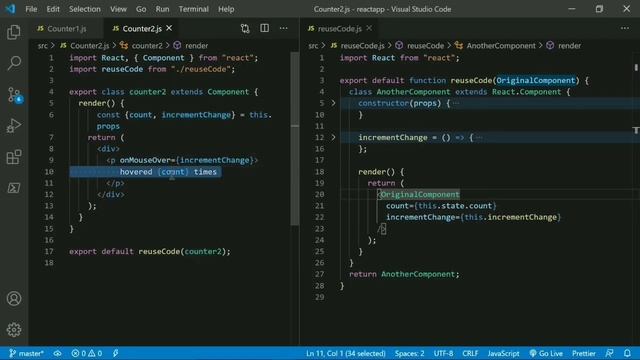The width and height of the screenshot is (640, 360).
Task: Click the lightning bolt status icon
Action: 116,353
